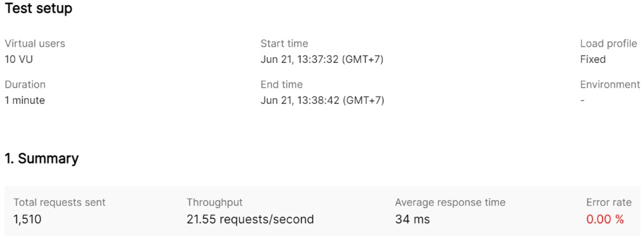
Task: Select the Environment label
Action: (x=610, y=85)
